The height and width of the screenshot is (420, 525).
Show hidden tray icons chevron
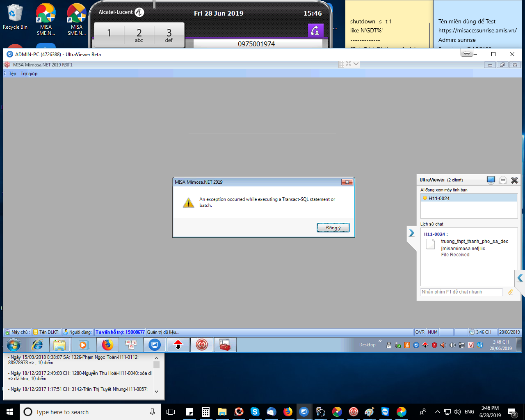437,412
